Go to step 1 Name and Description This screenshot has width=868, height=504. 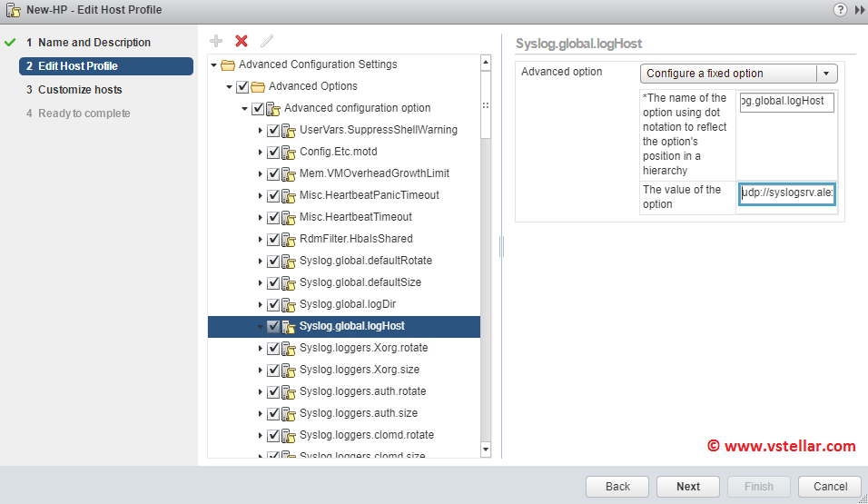[94, 43]
